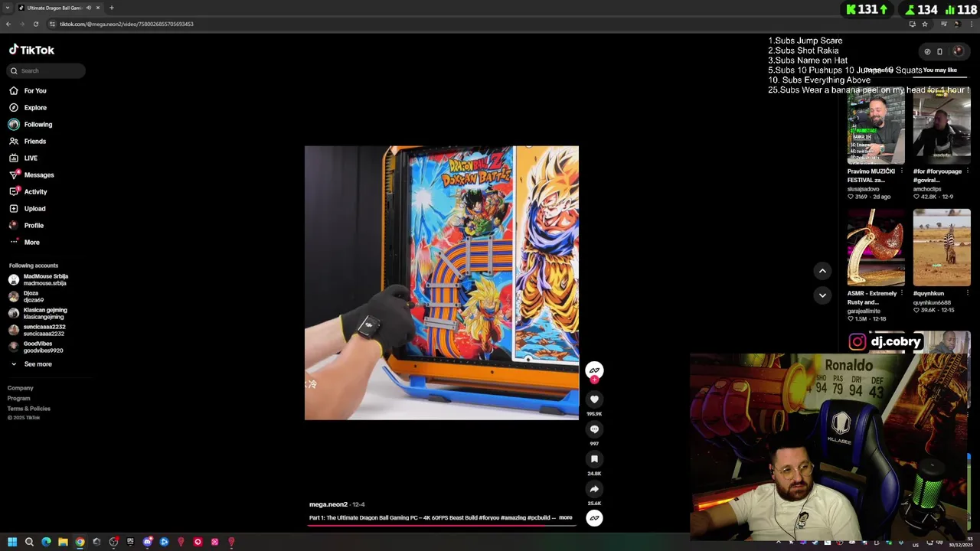
Task: Click the browser back arrow
Action: point(8,24)
